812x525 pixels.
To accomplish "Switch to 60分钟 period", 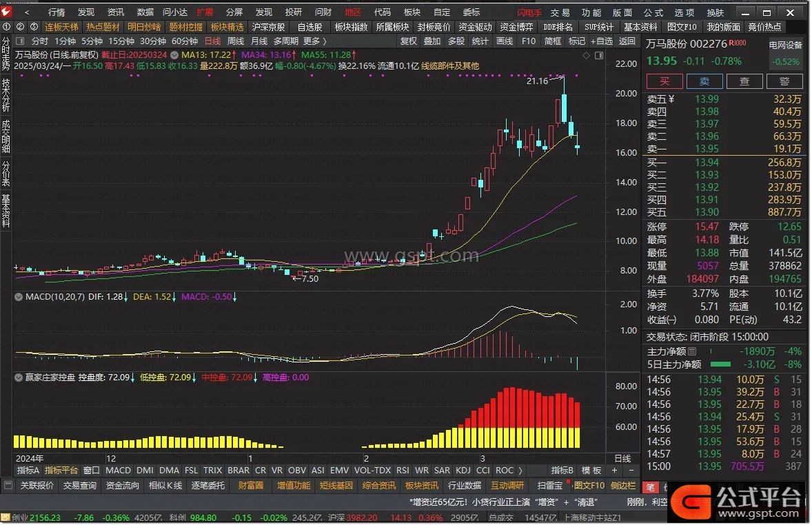I will (x=184, y=41).
